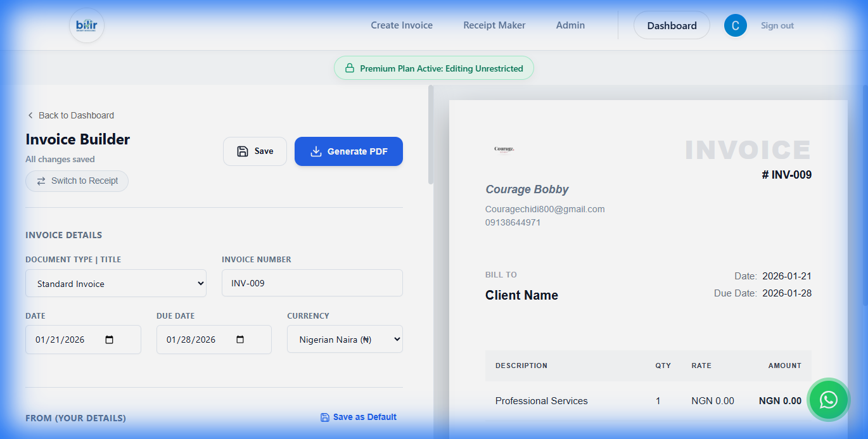Select Create Invoice in the navigation
The width and height of the screenshot is (868, 439).
pos(402,25)
